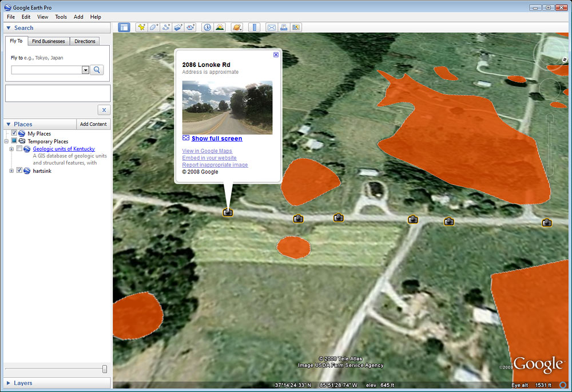Click the Eye alt 1531 ft readout
This screenshot has height=392, width=572.
(531, 385)
